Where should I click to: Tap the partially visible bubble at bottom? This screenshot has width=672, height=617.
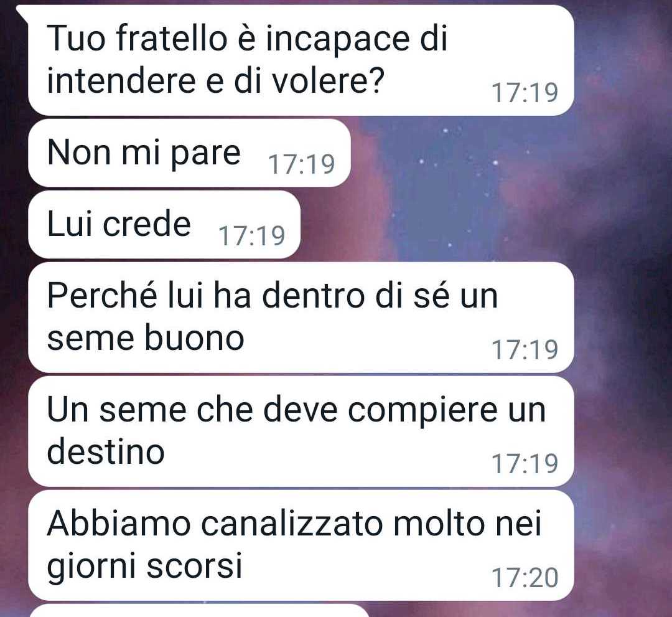coord(199,611)
